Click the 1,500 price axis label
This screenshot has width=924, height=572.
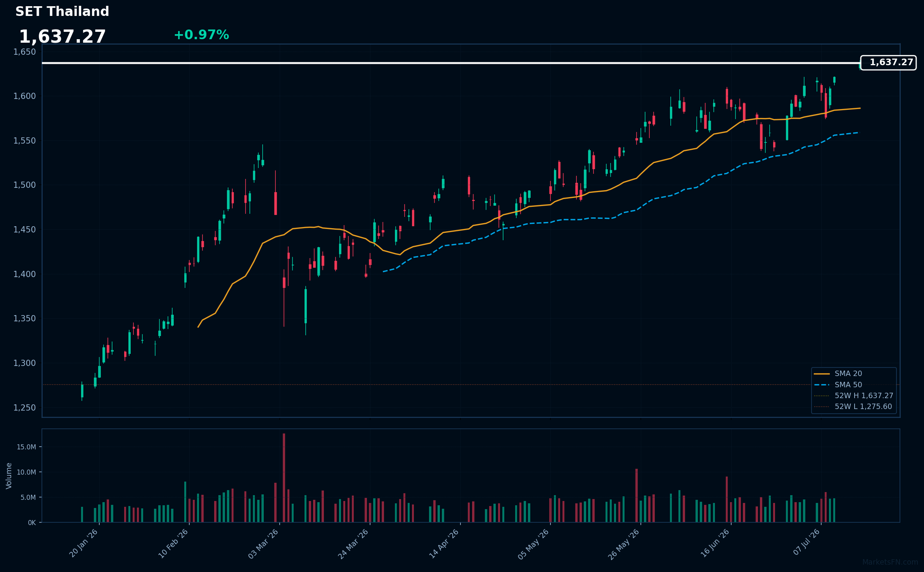[24, 185]
